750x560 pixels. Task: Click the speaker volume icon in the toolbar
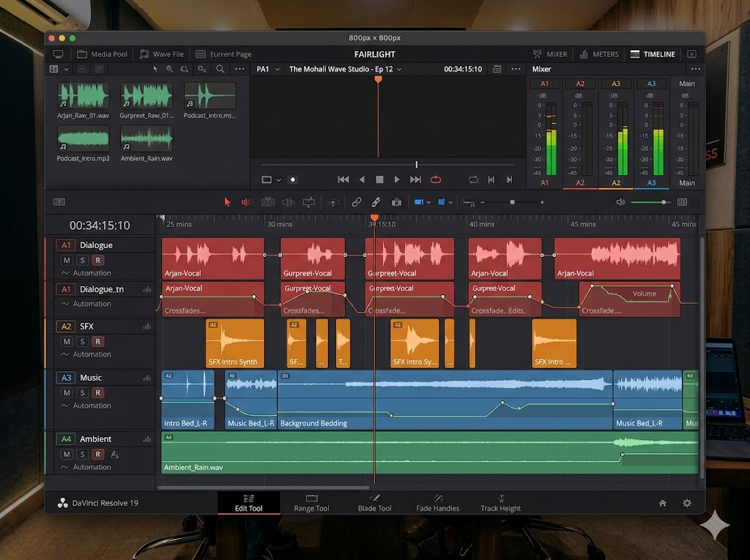620,202
